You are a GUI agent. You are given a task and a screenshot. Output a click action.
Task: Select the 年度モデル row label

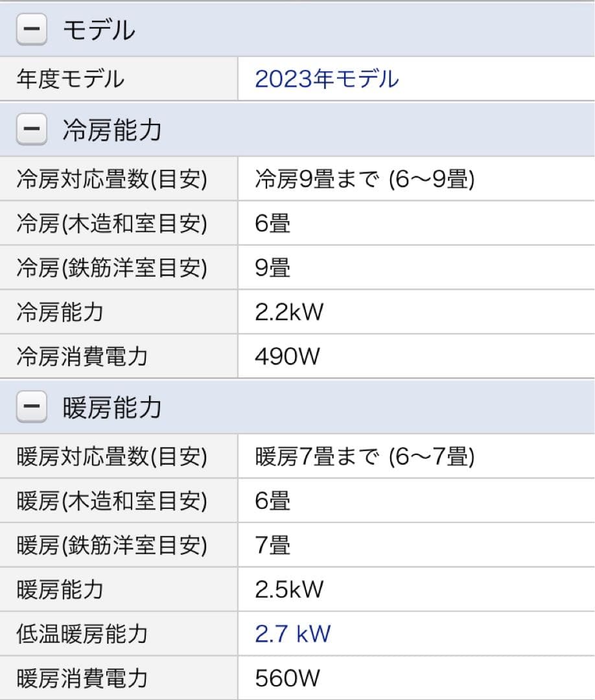tap(70, 79)
